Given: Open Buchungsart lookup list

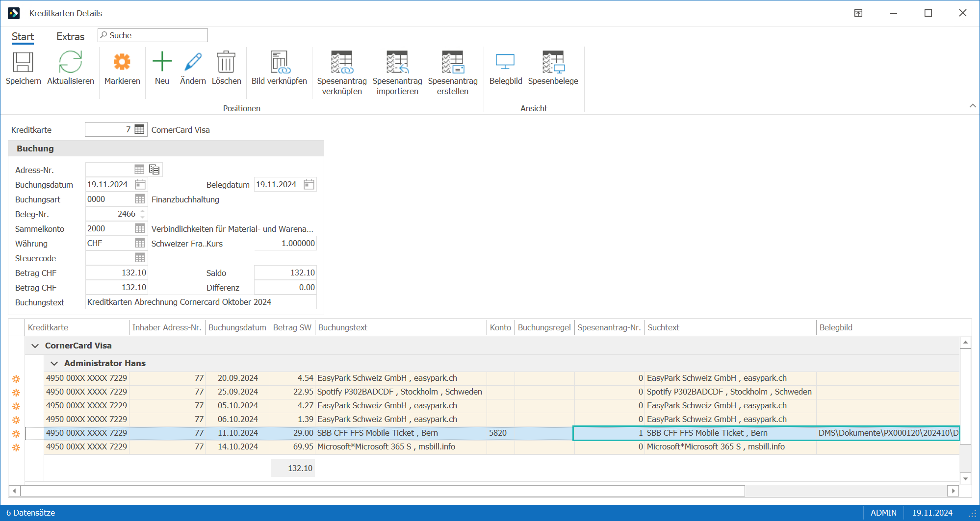Looking at the screenshot, I should coord(140,199).
